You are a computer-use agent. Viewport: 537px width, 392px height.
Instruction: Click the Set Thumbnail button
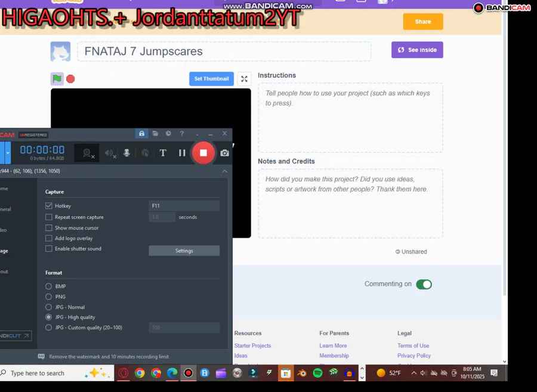[x=211, y=79]
